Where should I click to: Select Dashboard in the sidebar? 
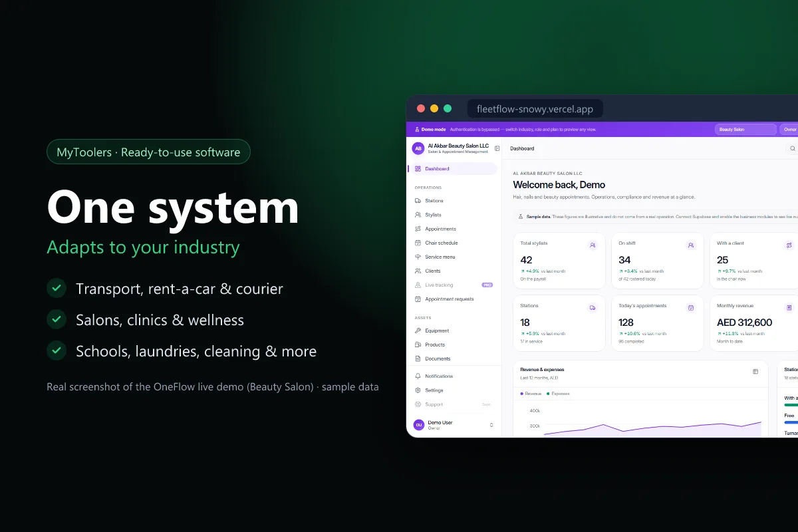(453, 169)
